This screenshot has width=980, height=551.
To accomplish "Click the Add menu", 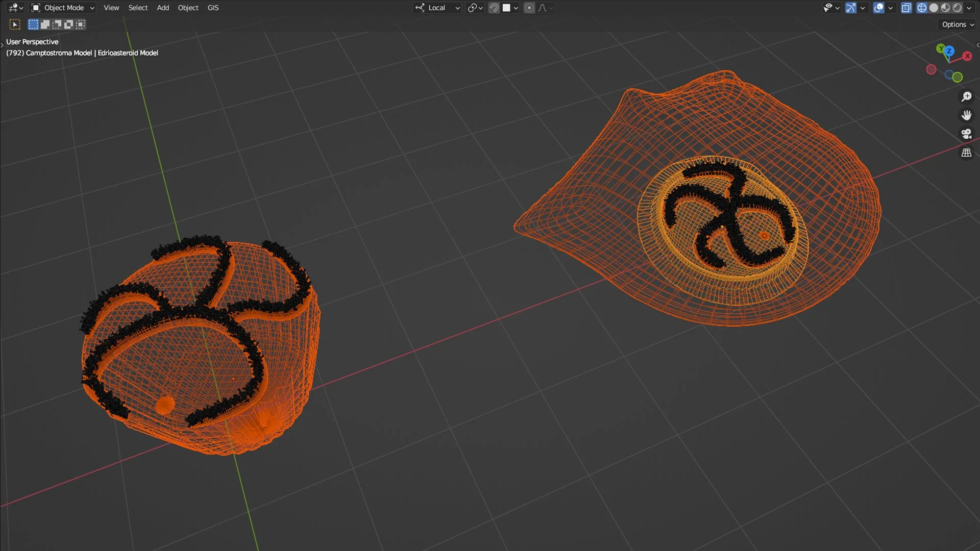I will 163,8.
